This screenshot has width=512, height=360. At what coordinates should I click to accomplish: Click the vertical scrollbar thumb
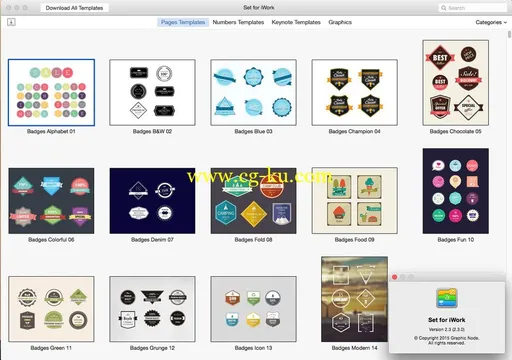click(509, 35)
